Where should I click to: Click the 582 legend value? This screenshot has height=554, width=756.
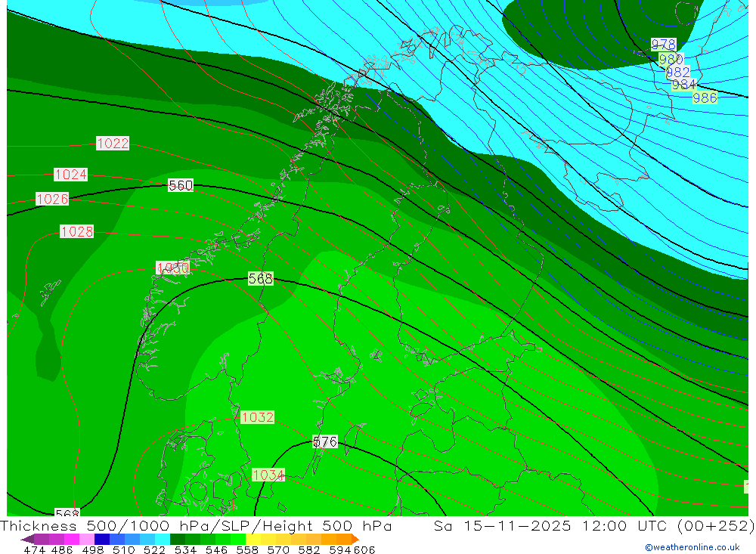[x=309, y=549]
